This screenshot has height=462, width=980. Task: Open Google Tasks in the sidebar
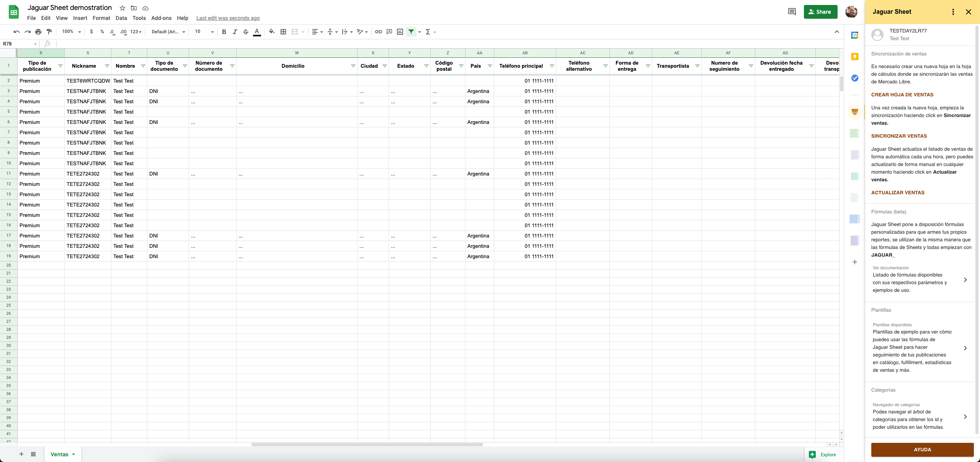(x=854, y=78)
